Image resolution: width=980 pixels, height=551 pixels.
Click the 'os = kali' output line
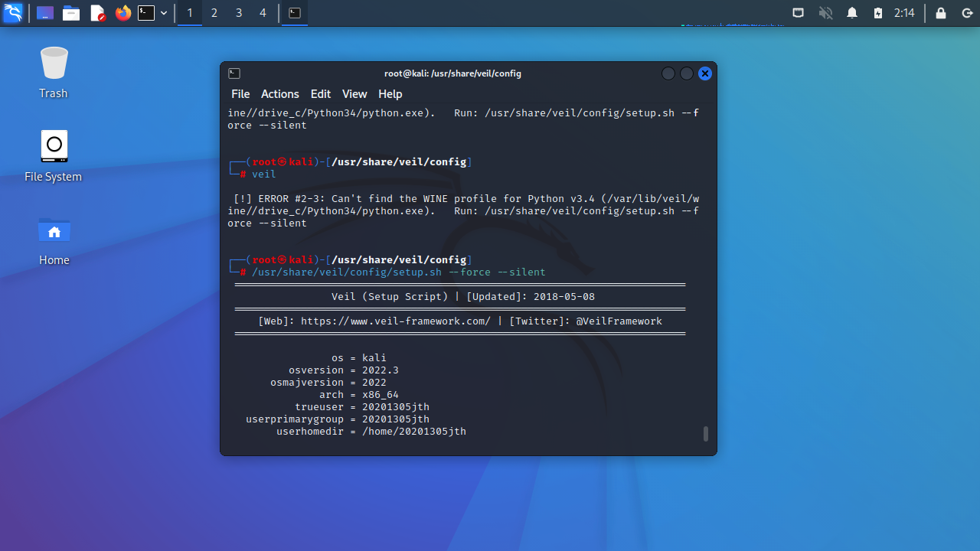(x=359, y=358)
